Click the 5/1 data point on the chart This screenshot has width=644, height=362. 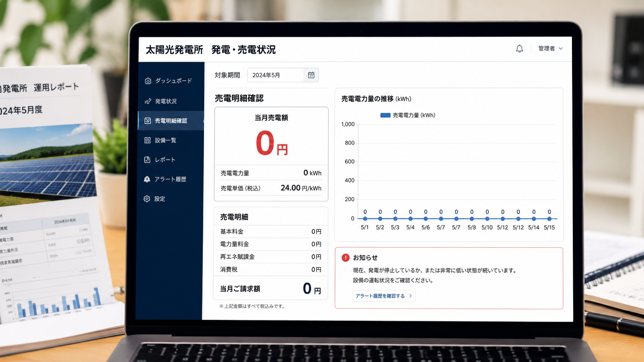pyautogui.click(x=365, y=219)
